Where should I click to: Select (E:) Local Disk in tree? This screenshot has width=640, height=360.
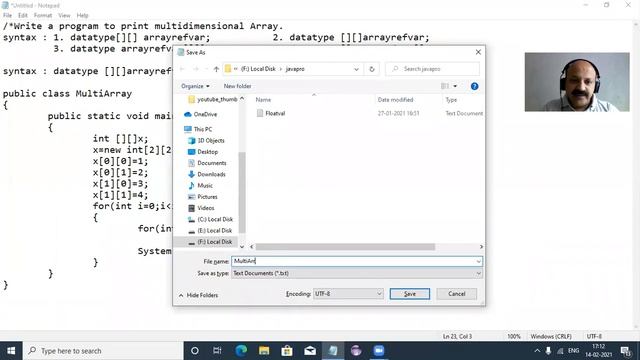coord(210,231)
